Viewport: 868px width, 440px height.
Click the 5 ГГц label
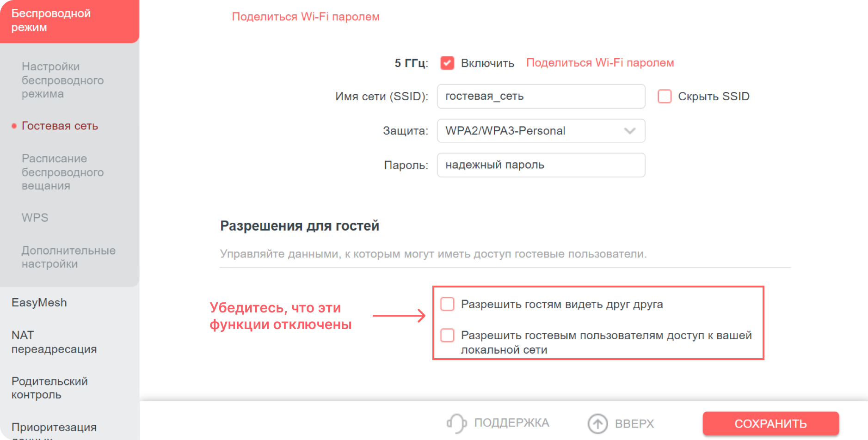click(411, 63)
